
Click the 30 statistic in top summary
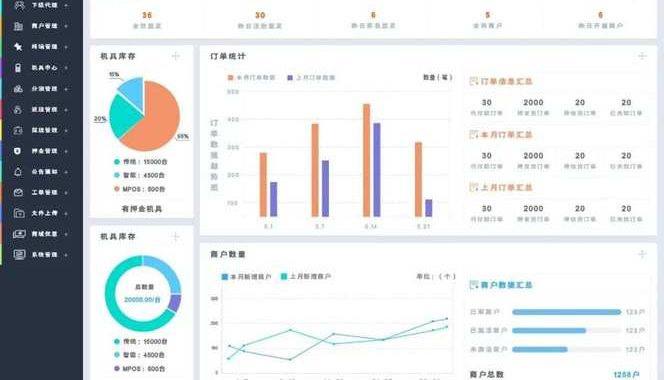click(260, 15)
